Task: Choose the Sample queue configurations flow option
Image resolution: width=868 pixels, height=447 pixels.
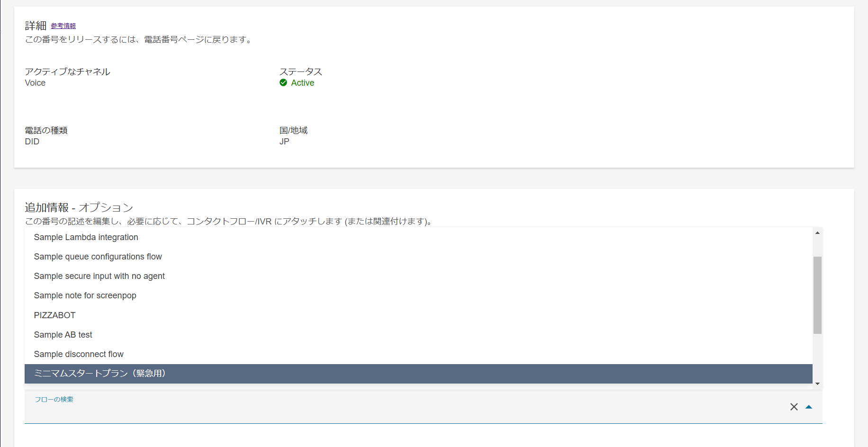Action: [x=98, y=257]
